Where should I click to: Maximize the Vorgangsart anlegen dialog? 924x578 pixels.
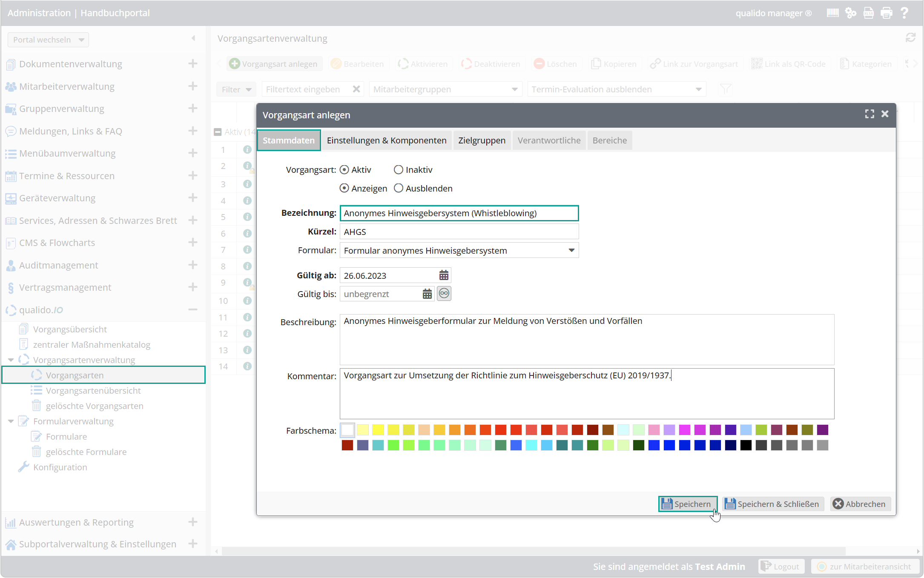click(x=869, y=114)
